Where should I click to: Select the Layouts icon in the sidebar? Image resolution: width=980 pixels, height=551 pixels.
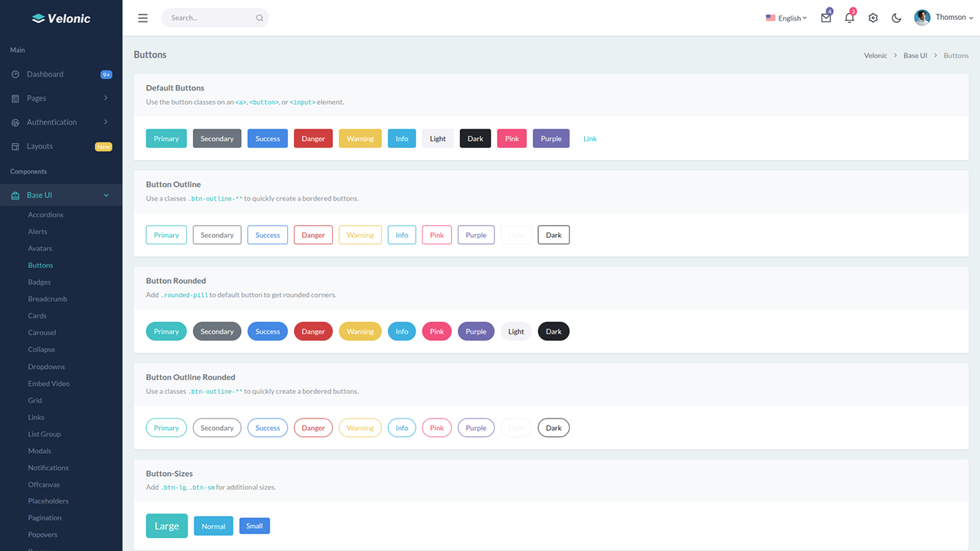(16, 146)
